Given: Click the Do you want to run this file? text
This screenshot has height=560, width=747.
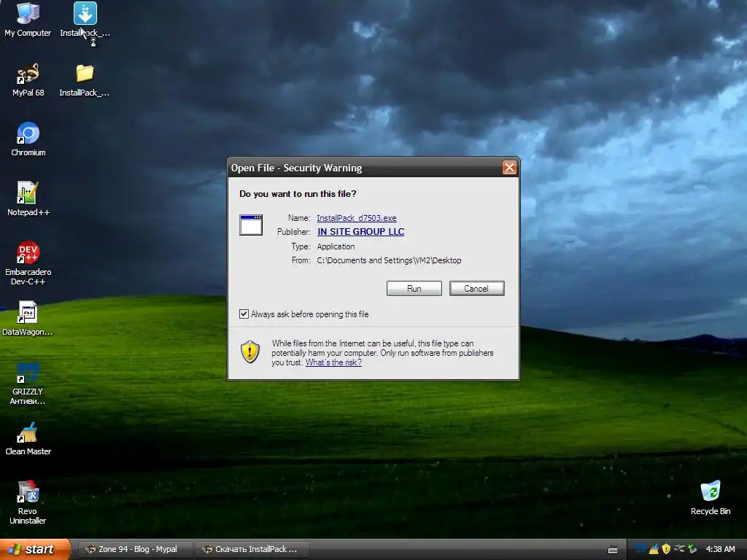Looking at the screenshot, I should (298, 194).
